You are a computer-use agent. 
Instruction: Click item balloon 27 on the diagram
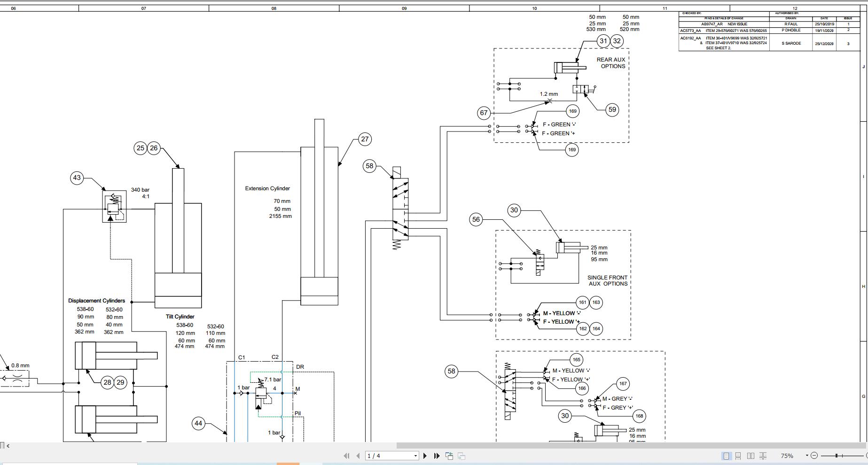point(365,139)
